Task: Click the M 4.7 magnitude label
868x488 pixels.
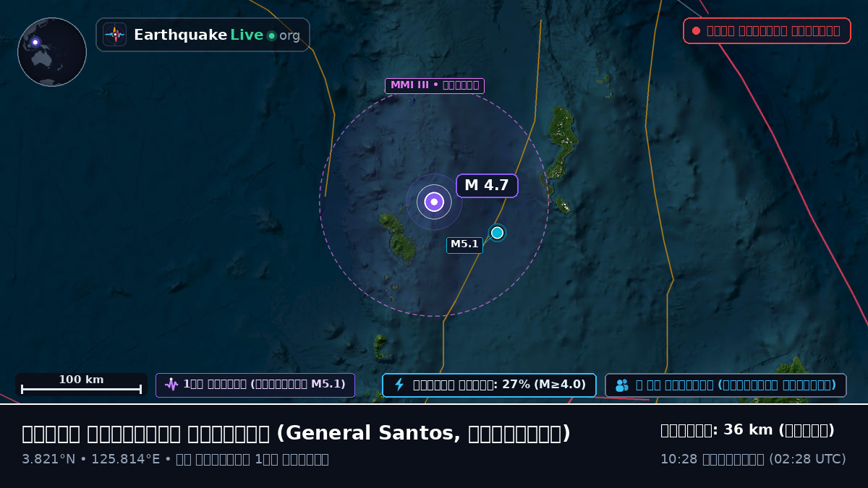Action: (x=487, y=185)
